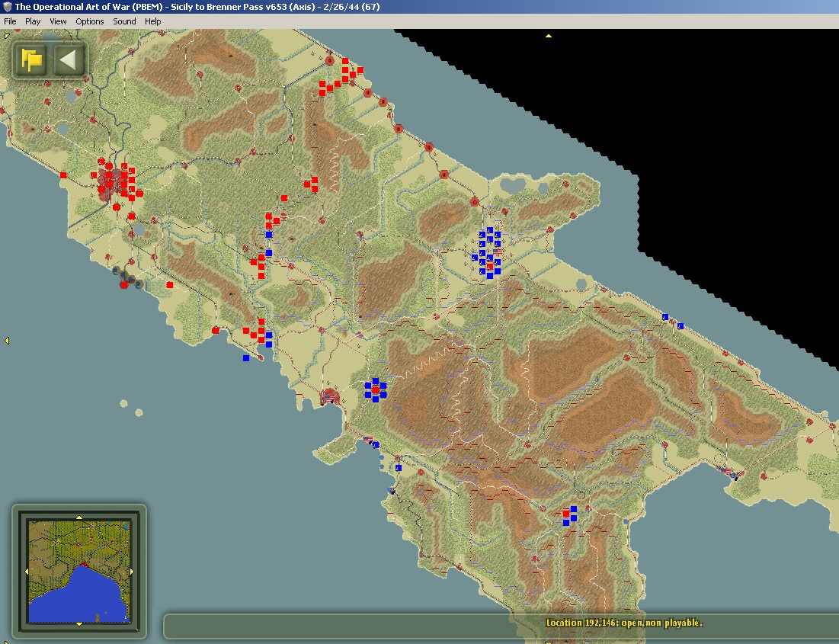Select the red unit surrounded by blue units near the bay

pos(376,390)
